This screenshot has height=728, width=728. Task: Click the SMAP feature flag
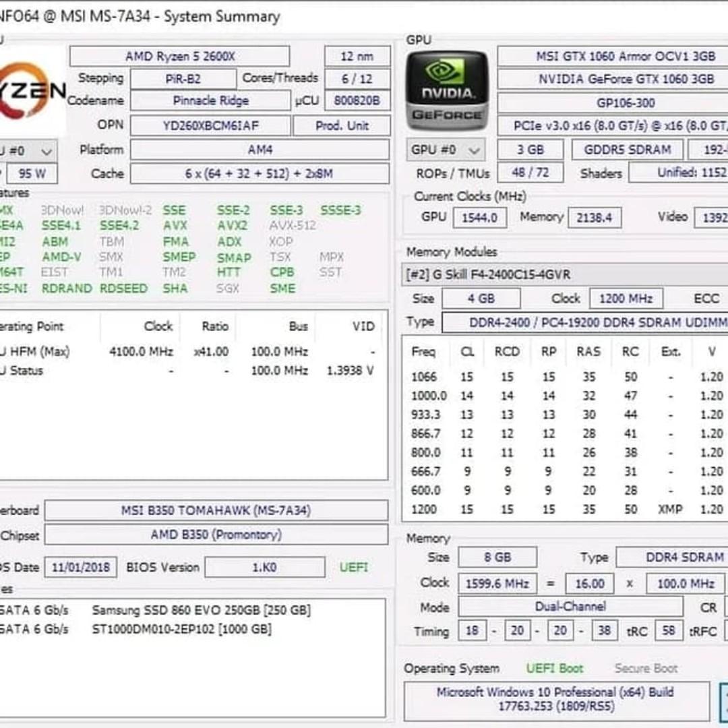[234, 257]
